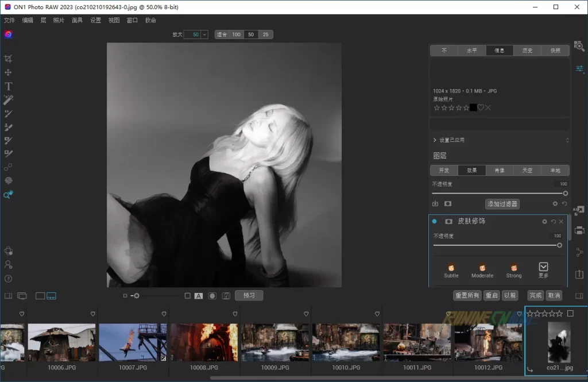The width and height of the screenshot is (588, 382).
Task: Adjust the 皮肤修饰 opacity slider handle
Action: point(559,245)
